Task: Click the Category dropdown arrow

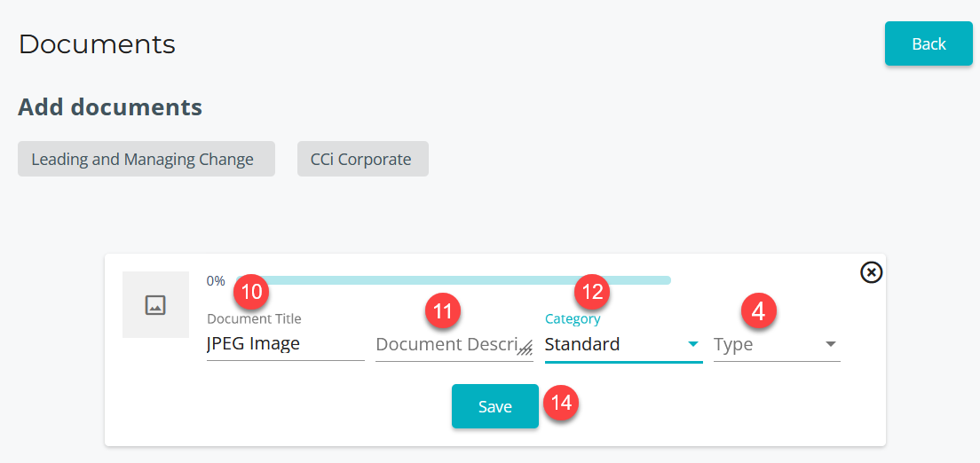Action: [x=693, y=345]
